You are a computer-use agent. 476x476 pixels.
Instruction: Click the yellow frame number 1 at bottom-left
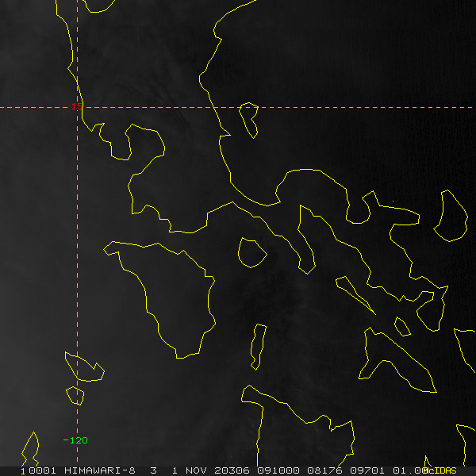(23, 471)
